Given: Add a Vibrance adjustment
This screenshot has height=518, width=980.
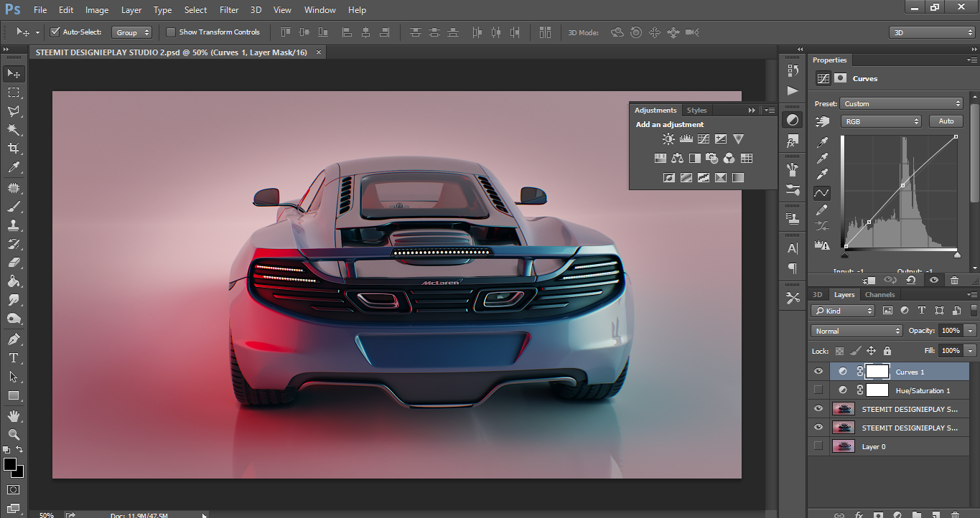Looking at the screenshot, I should click(x=738, y=139).
